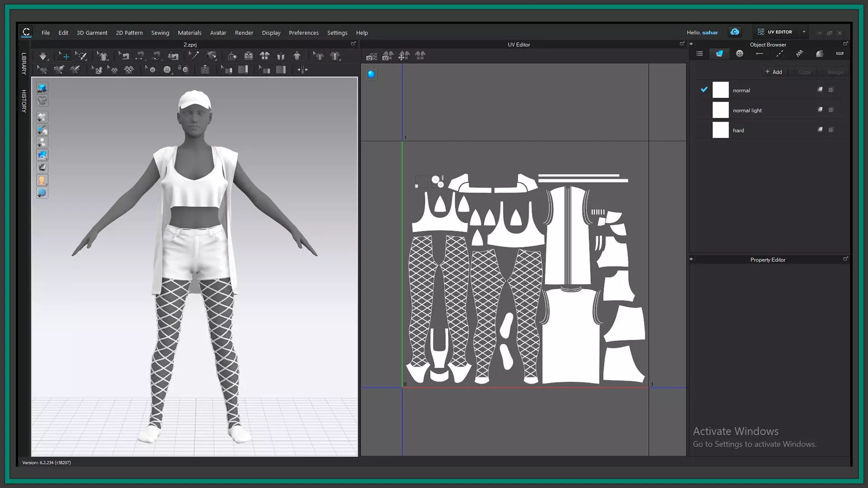Open the Render menu
Screen dimensions: 868x488
pyautogui.click(x=244, y=33)
